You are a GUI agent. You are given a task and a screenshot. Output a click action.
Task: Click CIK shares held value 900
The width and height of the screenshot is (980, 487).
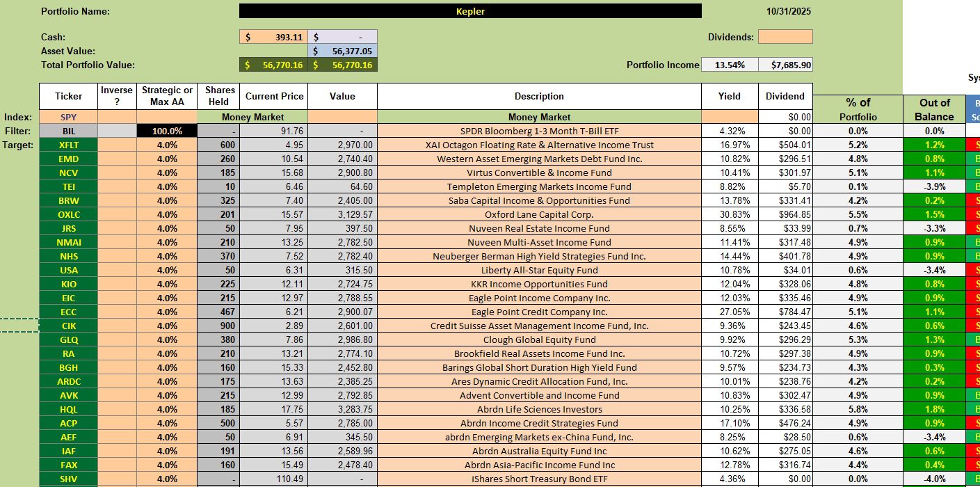(218, 326)
